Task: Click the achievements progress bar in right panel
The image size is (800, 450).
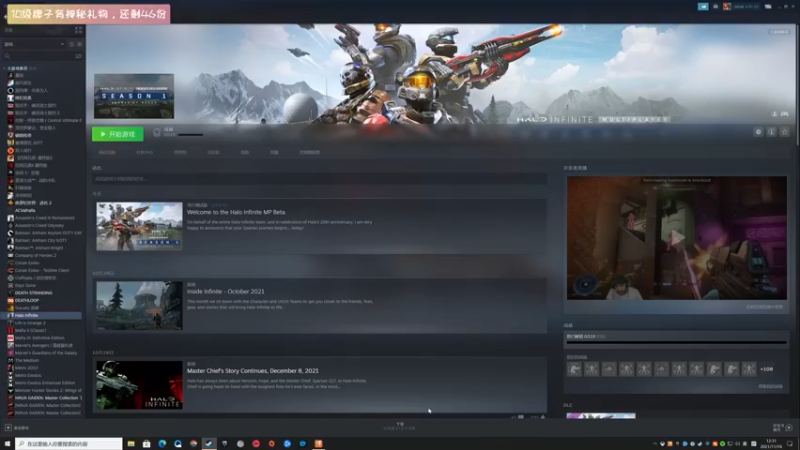Action: pos(677,342)
